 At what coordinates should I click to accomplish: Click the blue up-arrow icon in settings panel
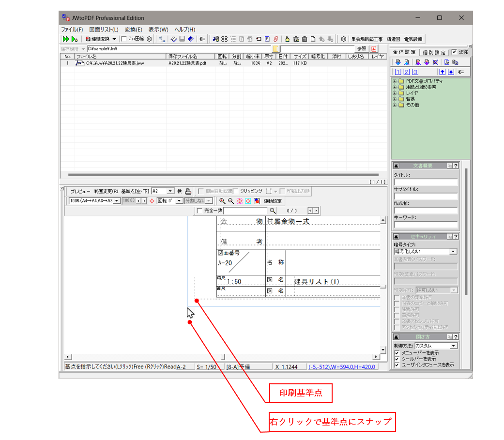tap(442, 72)
